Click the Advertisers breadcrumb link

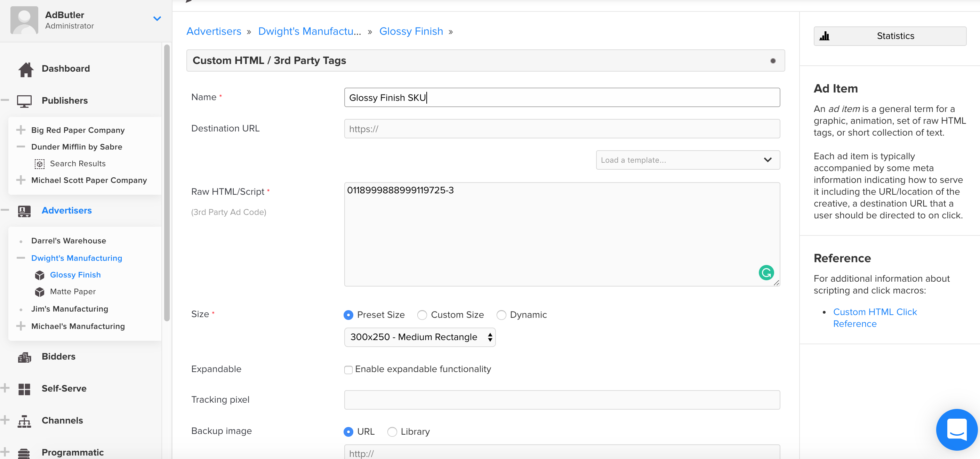(x=214, y=31)
